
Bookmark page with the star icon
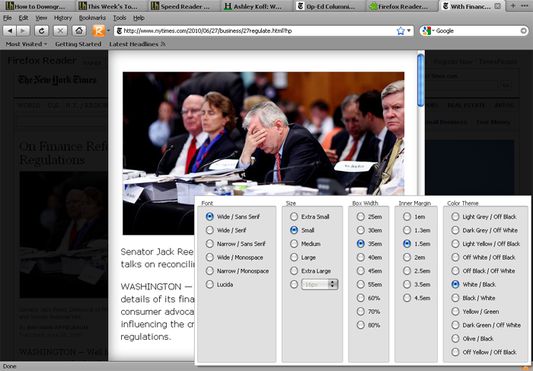[x=400, y=31]
